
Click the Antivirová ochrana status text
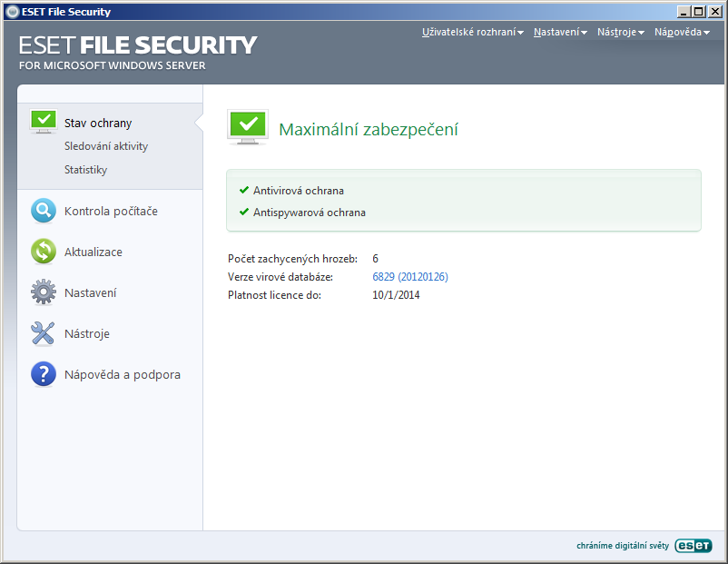click(299, 191)
